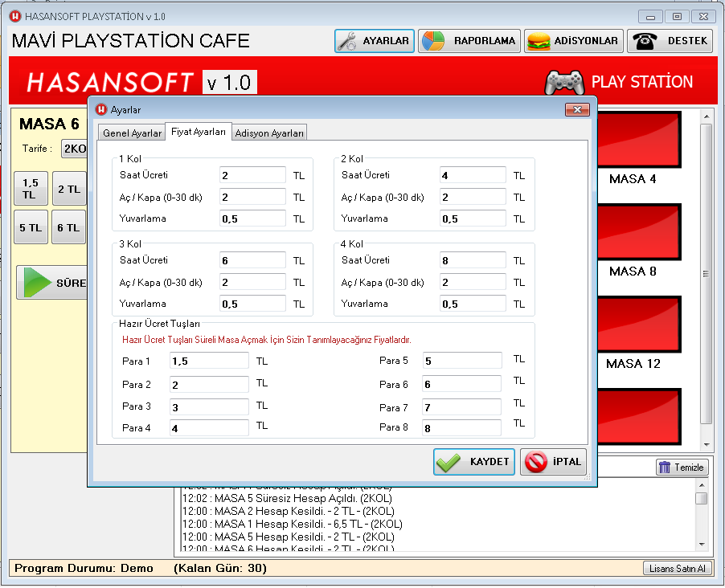Select log entry MASA 1 Hesap Kesildi 6,5 TL
This screenshot has width=725, height=588.
(x=293, y=525)
